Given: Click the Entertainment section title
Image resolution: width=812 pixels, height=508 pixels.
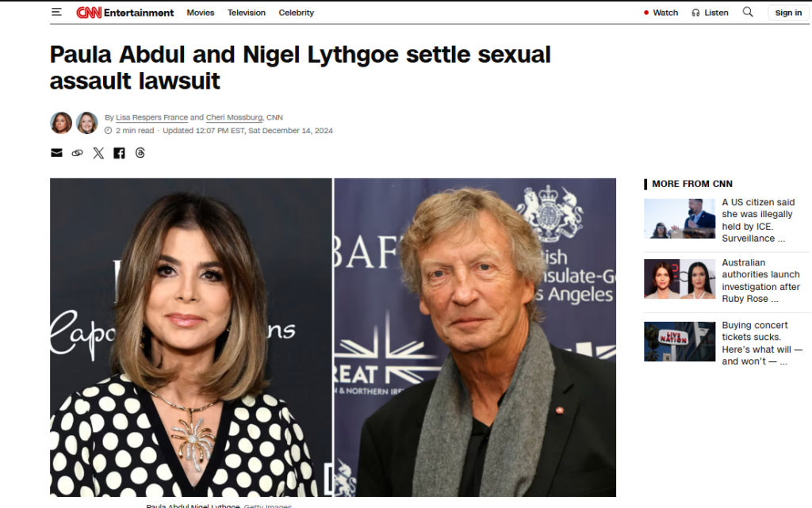Looking at the screenshot, I should pyautogui.click(x=139, y=13).
